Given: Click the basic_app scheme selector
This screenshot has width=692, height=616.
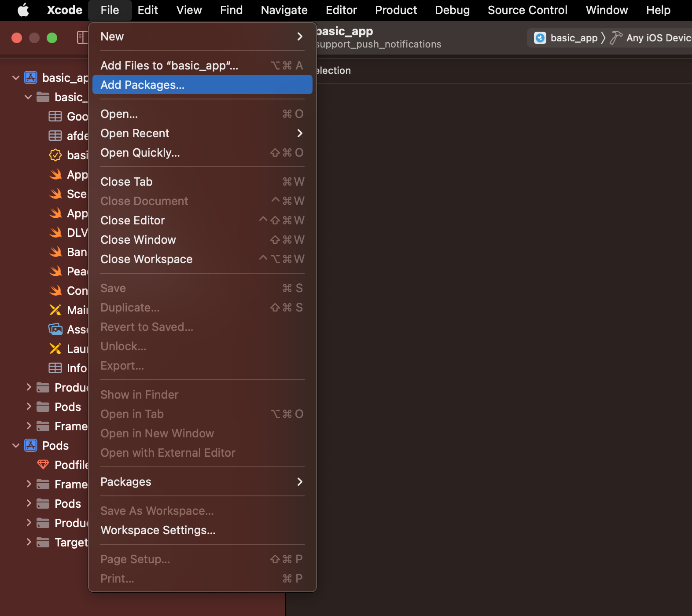Looking at the screenshot, I should tap(566, 38).
